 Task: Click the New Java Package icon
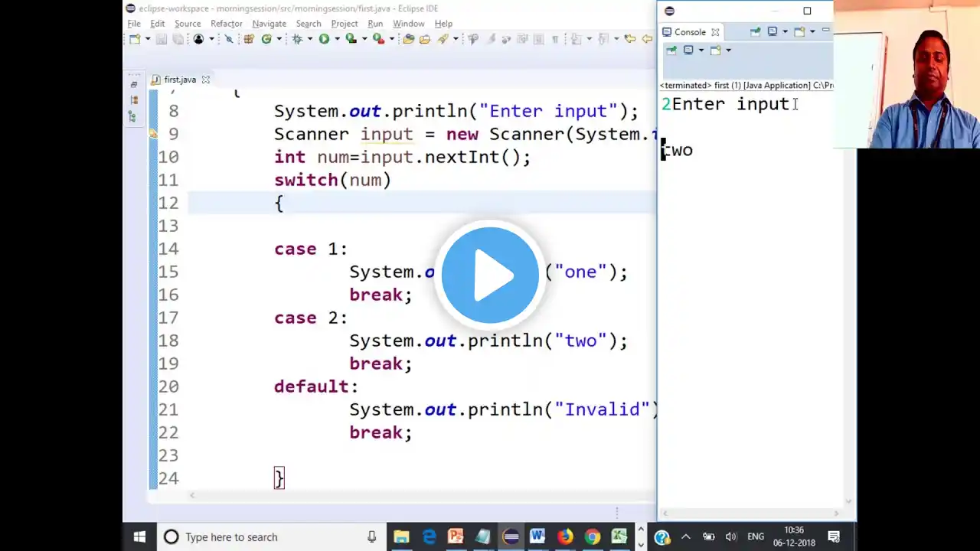(249, 39)
